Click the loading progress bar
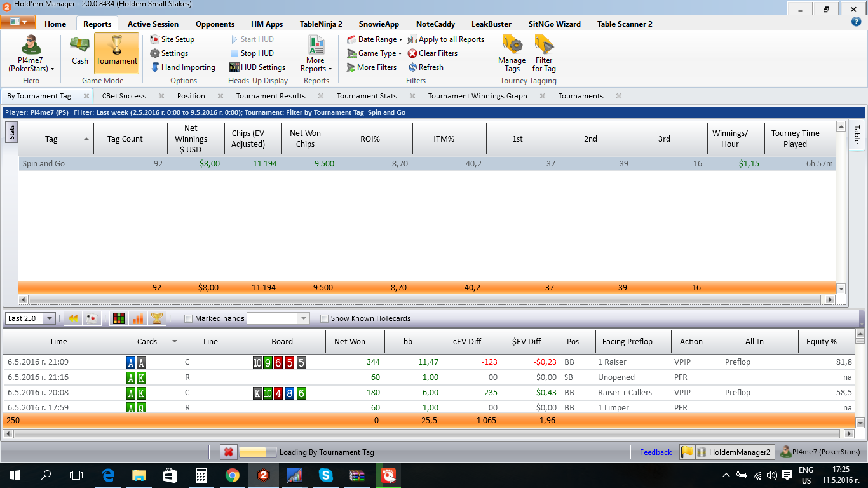Image resolution: width=868 pixels, height=488 pixels. tap(257, 452)
